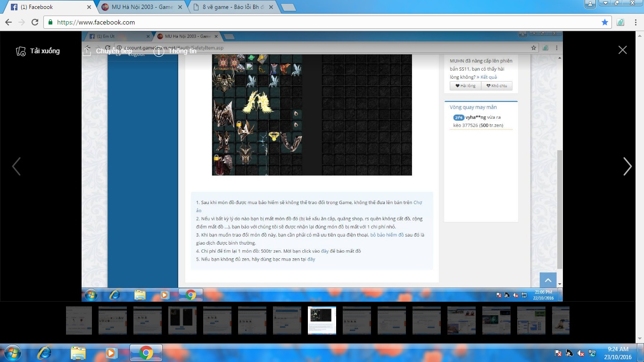Download the photo with Tải xuống
Screen dimensions: 644x362
38,51
